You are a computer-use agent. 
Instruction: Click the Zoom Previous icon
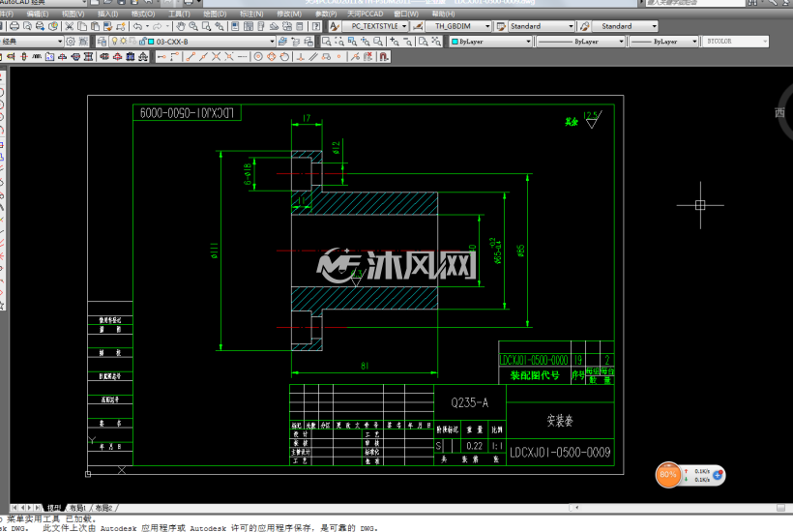coord(219,26)
